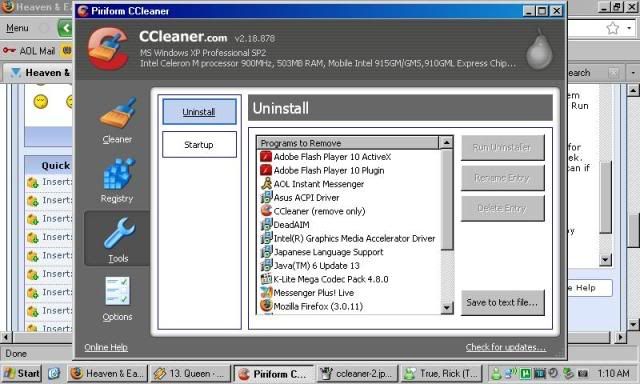The height and width of the screenshot is (384, 640).
Task: Click the program list scrollbar thumb
Action: pos(447,199)
